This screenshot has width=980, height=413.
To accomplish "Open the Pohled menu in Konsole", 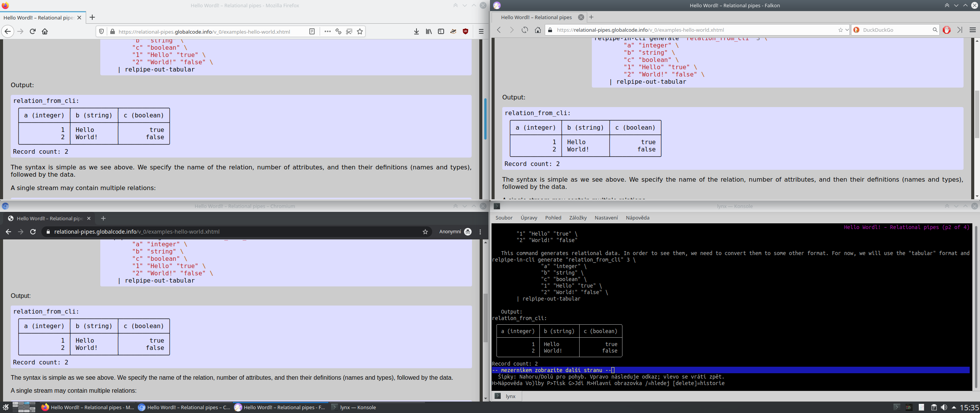I will click(553, 218).
